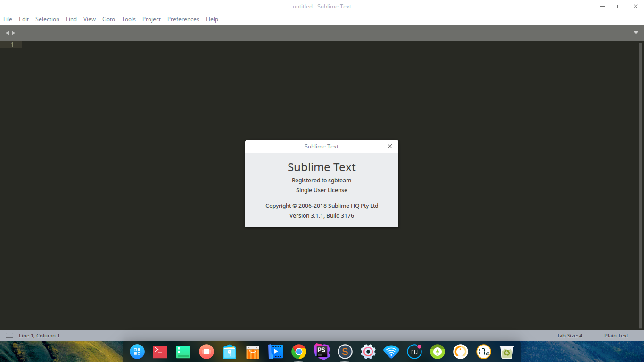Open the File menu
The width and height of the screenshot is (644, 362).
(8, 19)
